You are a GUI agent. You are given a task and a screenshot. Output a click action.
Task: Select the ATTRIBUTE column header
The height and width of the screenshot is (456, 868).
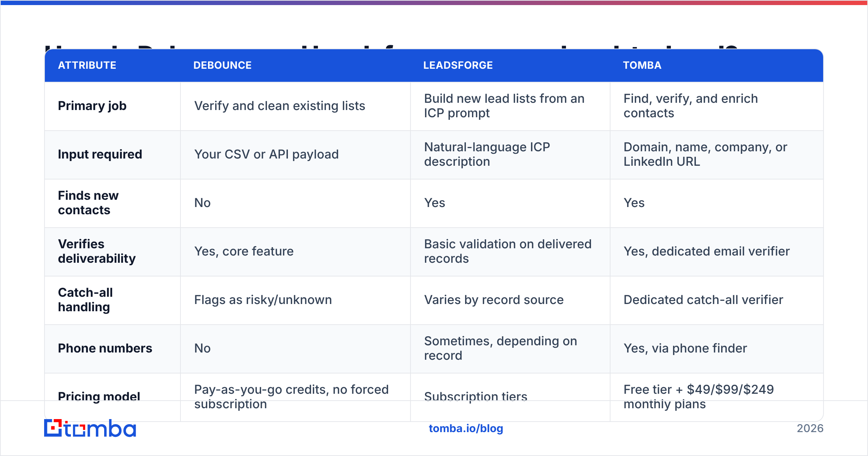(87, 65)
